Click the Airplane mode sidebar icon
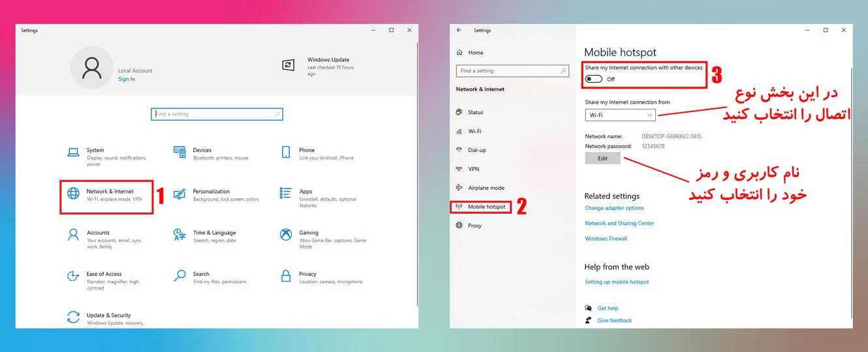Viewport: 868px width, 352px height. [x=459, y=188]
